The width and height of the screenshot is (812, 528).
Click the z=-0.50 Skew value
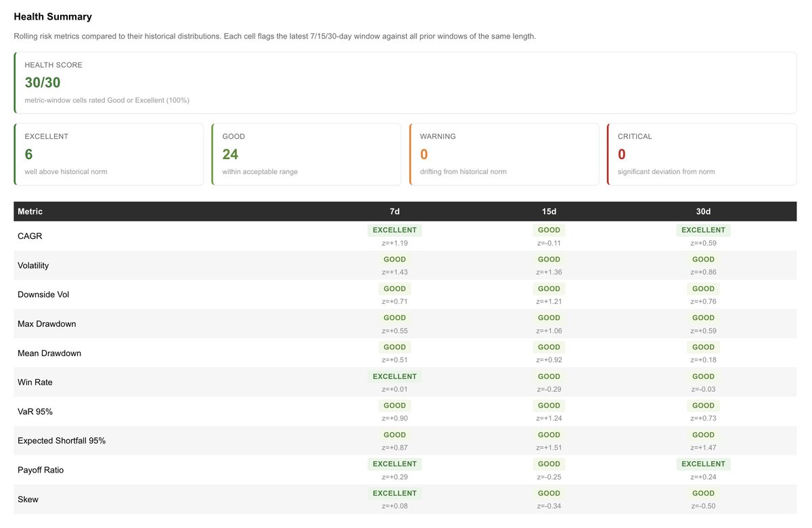click(x=703, y=506)
